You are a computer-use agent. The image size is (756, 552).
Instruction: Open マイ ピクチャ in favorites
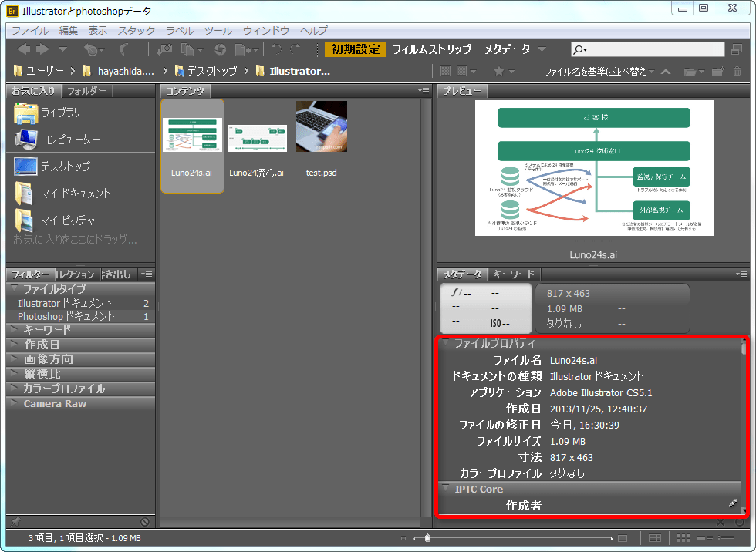(55, 220)
